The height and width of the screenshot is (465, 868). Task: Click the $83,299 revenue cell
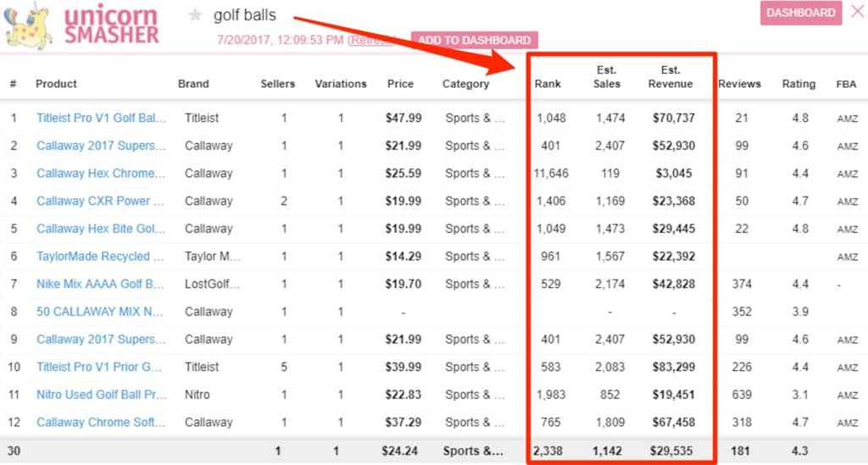pos(674,367)
